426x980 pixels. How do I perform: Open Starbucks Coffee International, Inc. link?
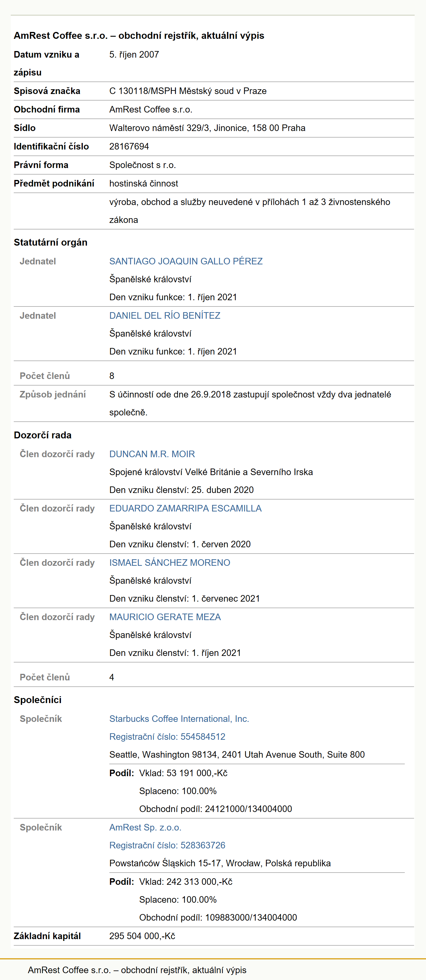tap(179, 719)
